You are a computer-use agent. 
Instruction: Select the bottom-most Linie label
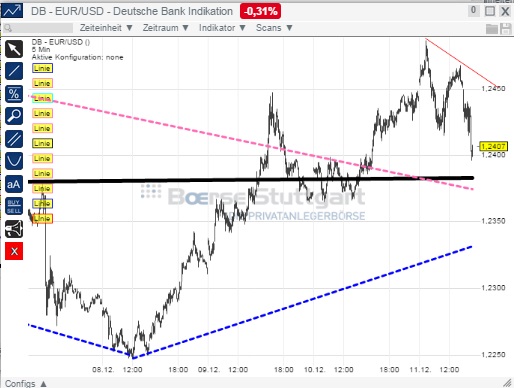click(43, 219)
